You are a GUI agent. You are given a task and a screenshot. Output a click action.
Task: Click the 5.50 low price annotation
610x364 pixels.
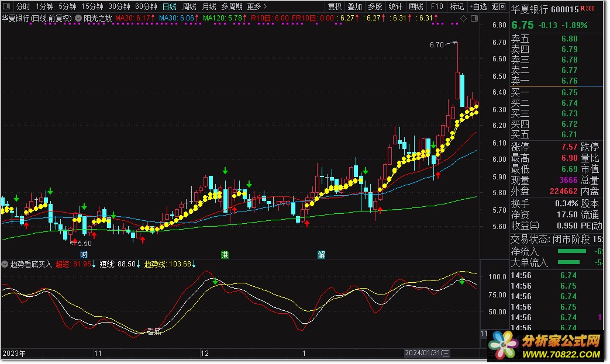pyautogui.click(x=84, y=244)
